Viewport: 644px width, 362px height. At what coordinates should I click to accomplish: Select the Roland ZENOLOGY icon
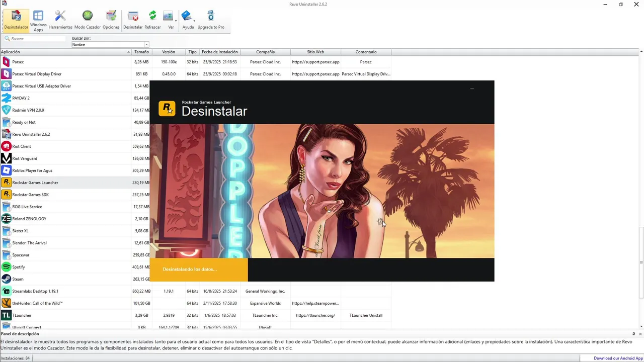[x=6, y=219]
